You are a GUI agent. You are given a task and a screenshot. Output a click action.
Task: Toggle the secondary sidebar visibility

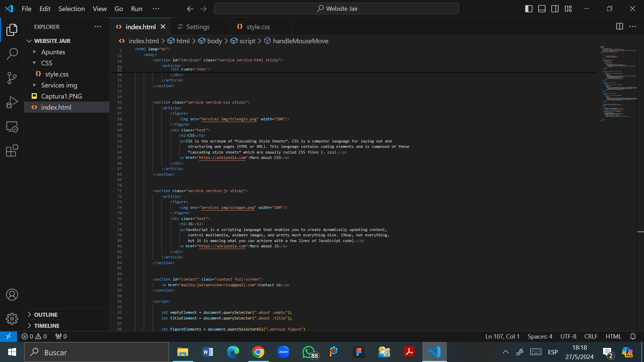click(x=555, y=9)
